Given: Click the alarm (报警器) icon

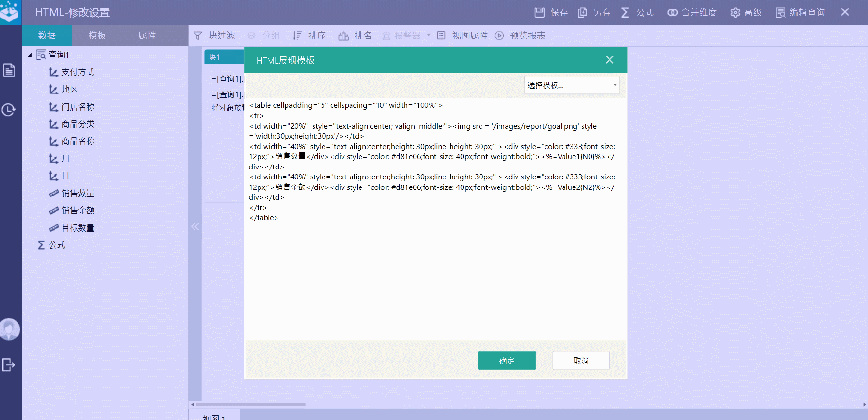Looking at the screenshot, I should [387, 36].
